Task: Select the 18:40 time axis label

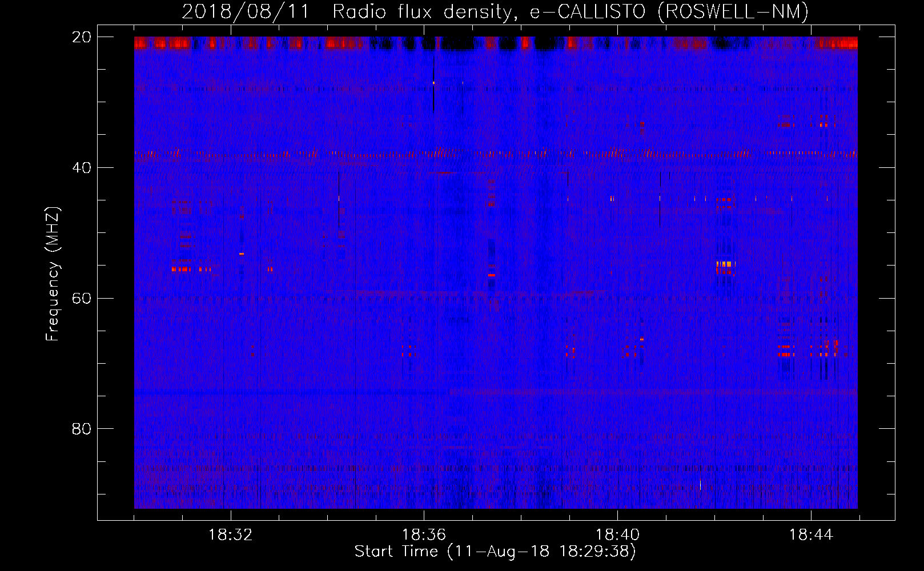Action: pyautogui.click(x=618, y=535)
